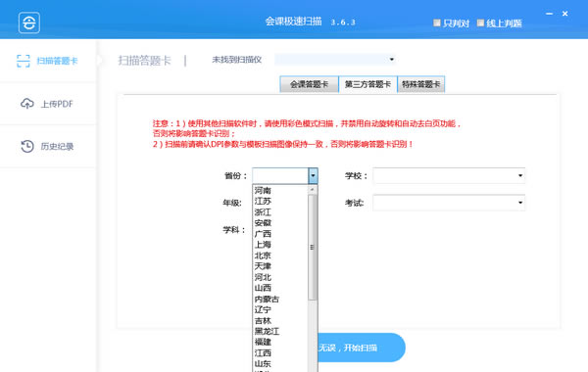
Task: Toggle the 线上判题 checkbox
Action: (480, 23)
